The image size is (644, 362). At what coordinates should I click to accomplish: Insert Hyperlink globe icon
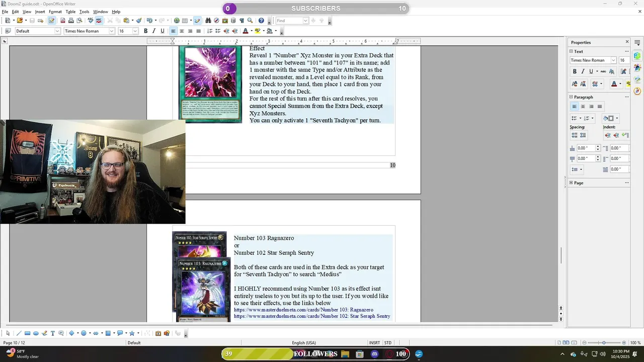[x=177, y=21]
